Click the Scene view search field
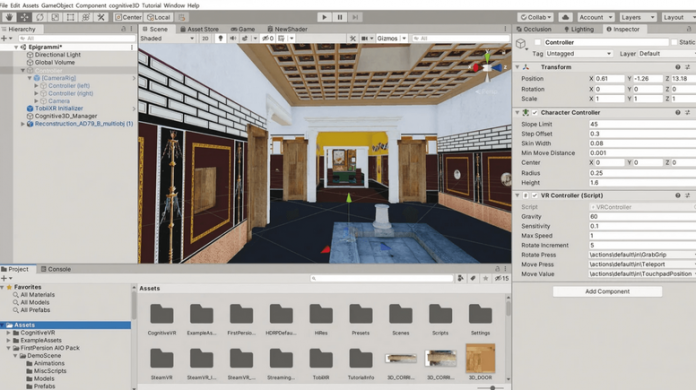This screenshot has width=696, height=390. tap(460, 39)
